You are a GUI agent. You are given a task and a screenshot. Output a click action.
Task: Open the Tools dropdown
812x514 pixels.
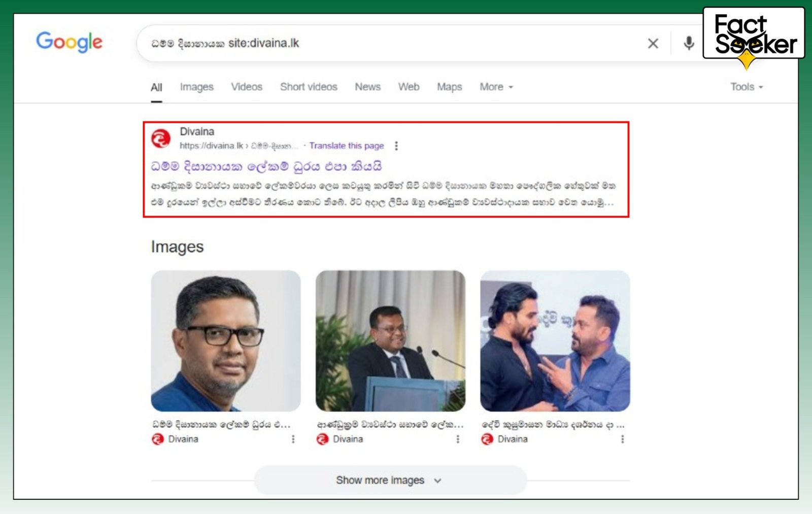coord(747,87)
